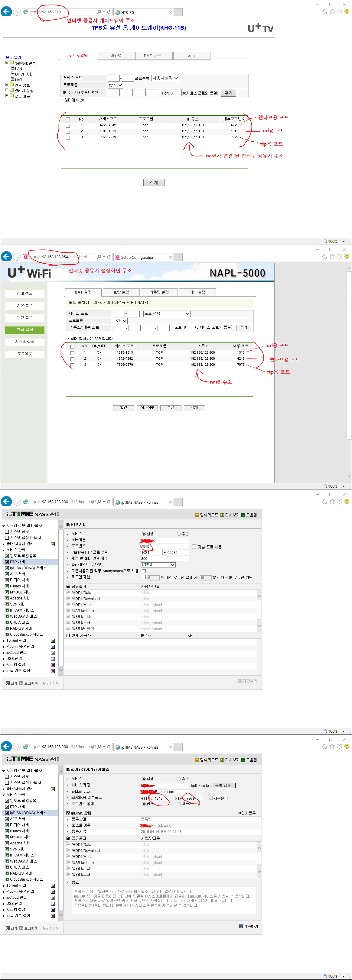Image resolution: width=352 pixels, height=980 pixels.
Task: Switch to the DMZ 호스트 tab
Action: (154, 56)
